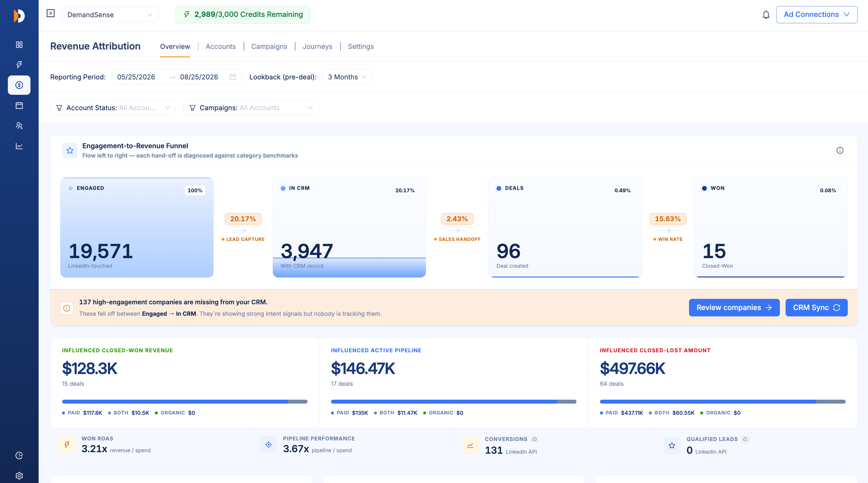
Task: Click the lightning bolt sidebar icon
Action: click(19, 65)
